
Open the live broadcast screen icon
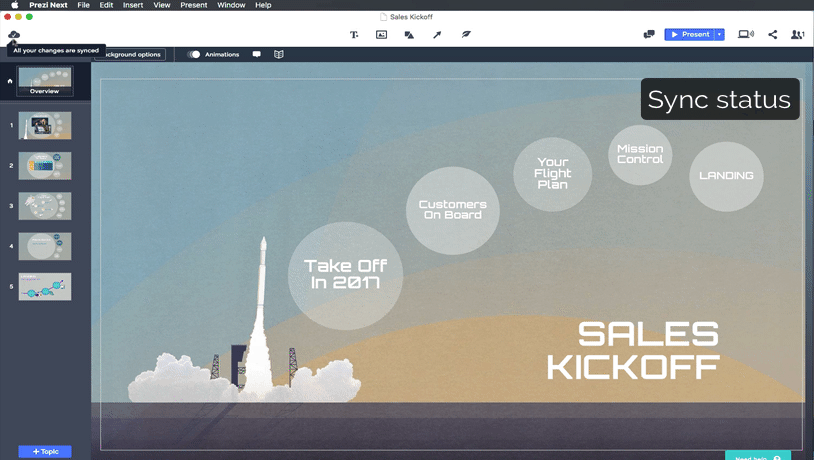pyautogui.click(x=746, y=35)
